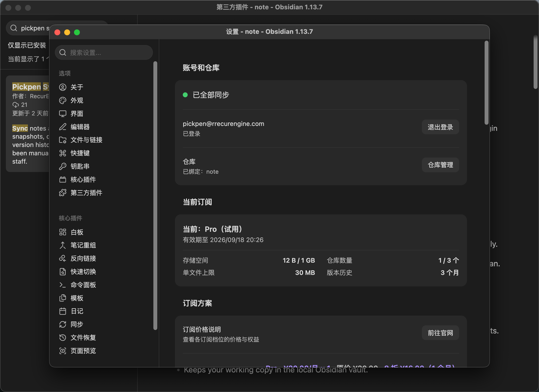Click the 界面 monitor icon
This screenshot has height=392, width=539.
click(63, 114)
